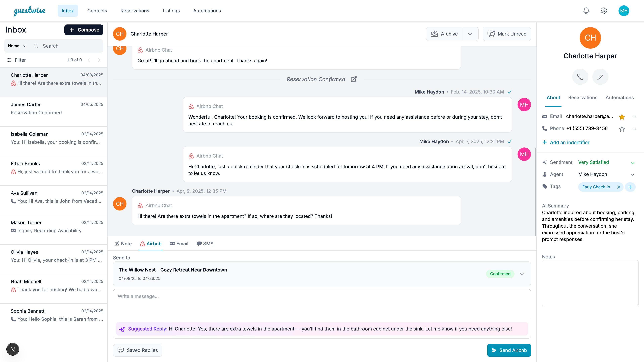This screenshot has height=362, width=644.
Task: Open Noah Mitchell conversation
Action: [x=54, y=289]
